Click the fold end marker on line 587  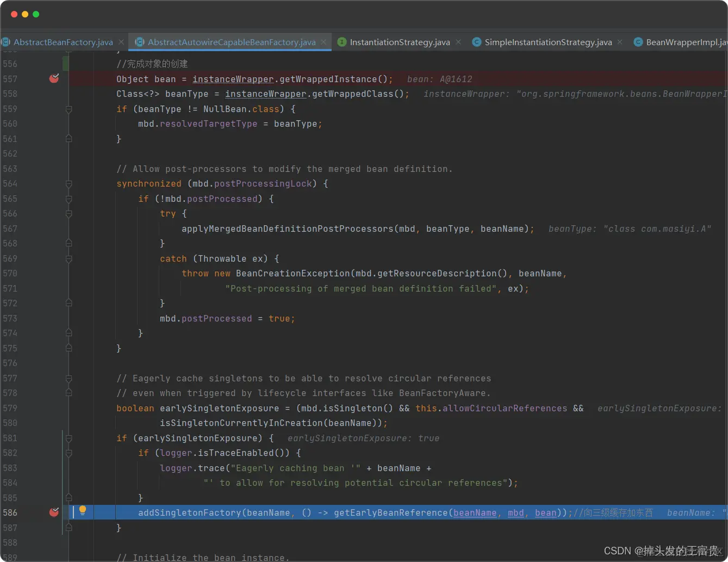coord(69,527)
